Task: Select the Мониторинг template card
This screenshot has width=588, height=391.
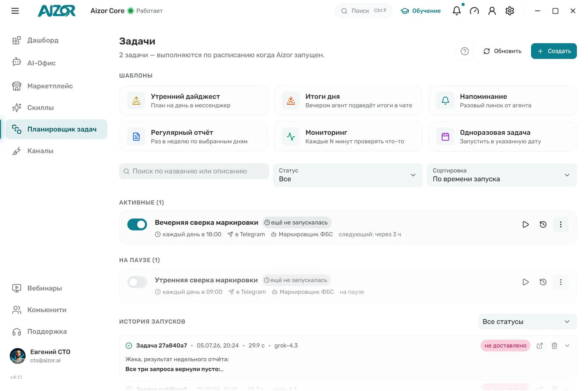Action: point(348,137)
